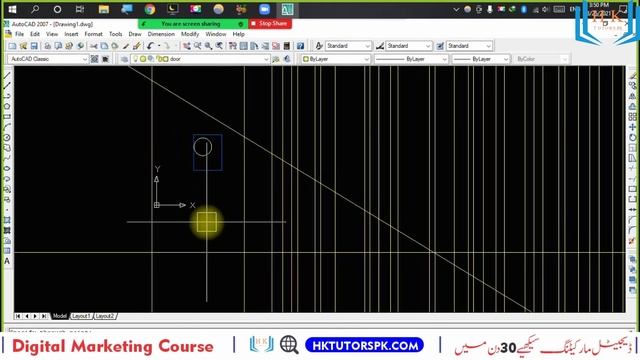The image size is (640, 360).
Task: Select the Construction Line tool
Action: coord(7,86)
